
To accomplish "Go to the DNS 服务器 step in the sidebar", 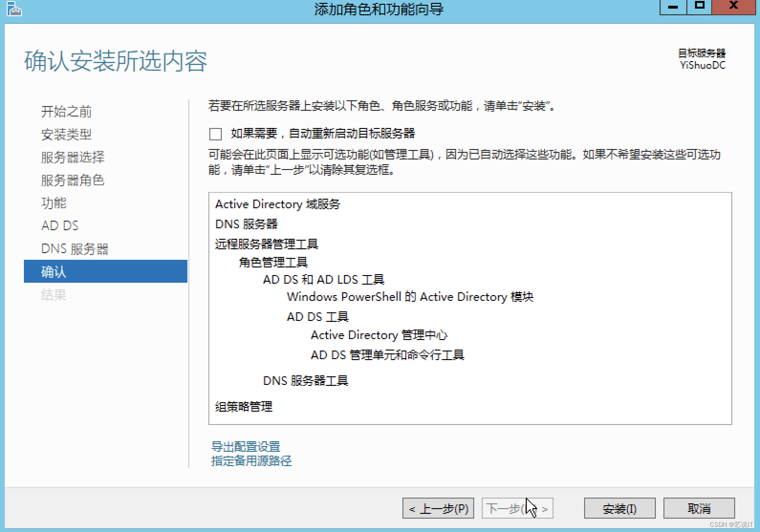I will (75, 249).
